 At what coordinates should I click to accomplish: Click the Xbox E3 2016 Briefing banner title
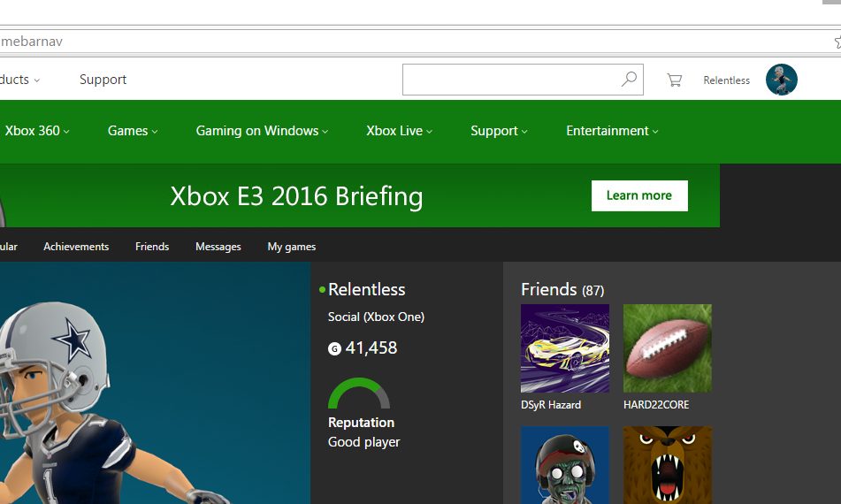click(296, 196)
